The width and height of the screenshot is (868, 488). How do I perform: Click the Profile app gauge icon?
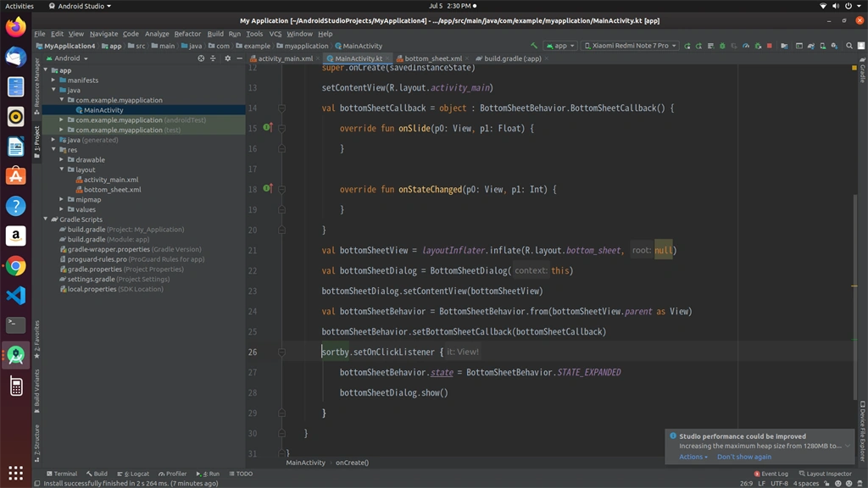click(x=746, y=46)
